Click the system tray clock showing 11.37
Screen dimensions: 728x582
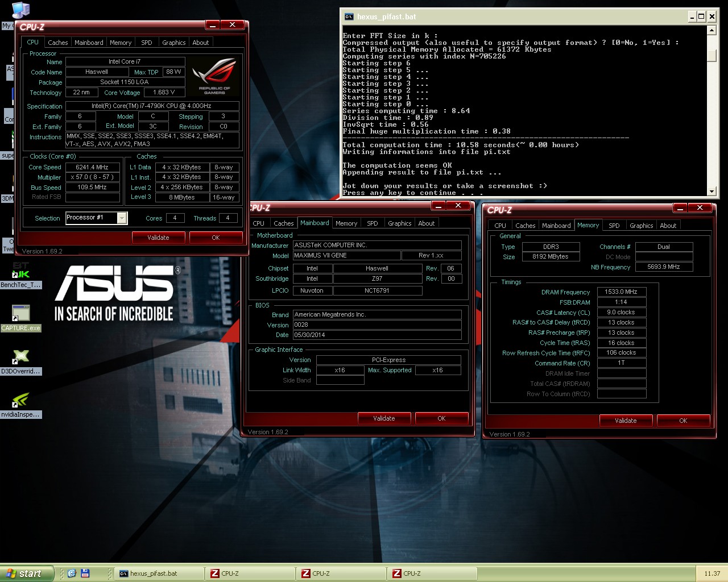(712, 573)
